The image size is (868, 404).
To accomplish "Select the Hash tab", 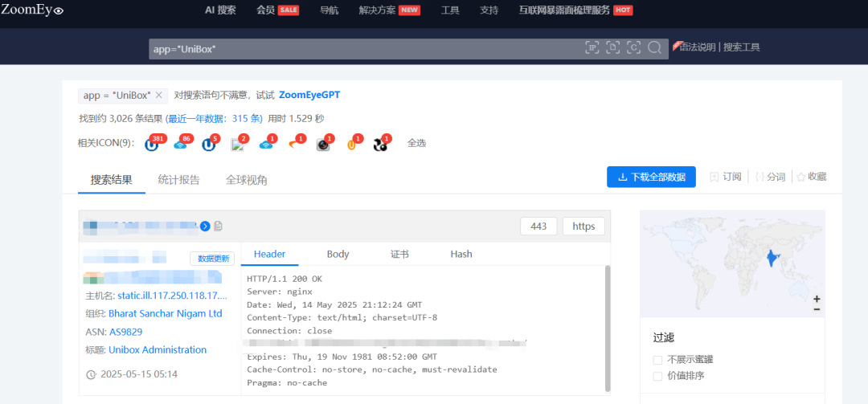I will [x=461, y=254].
